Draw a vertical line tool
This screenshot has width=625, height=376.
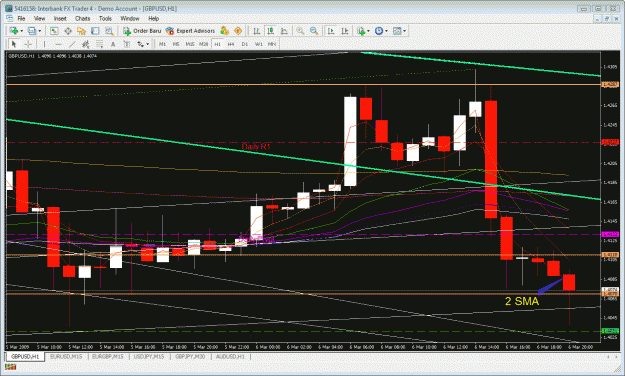coord(45,44)
